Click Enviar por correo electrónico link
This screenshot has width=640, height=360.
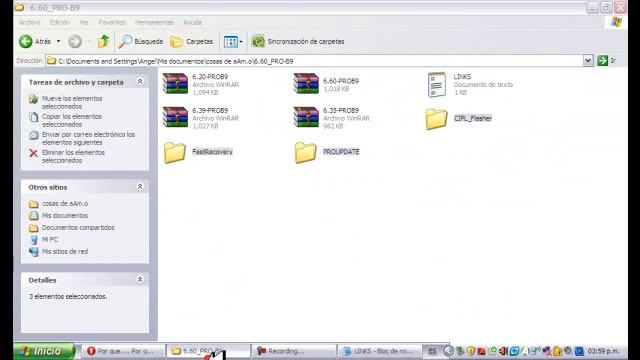coord(88,138)
